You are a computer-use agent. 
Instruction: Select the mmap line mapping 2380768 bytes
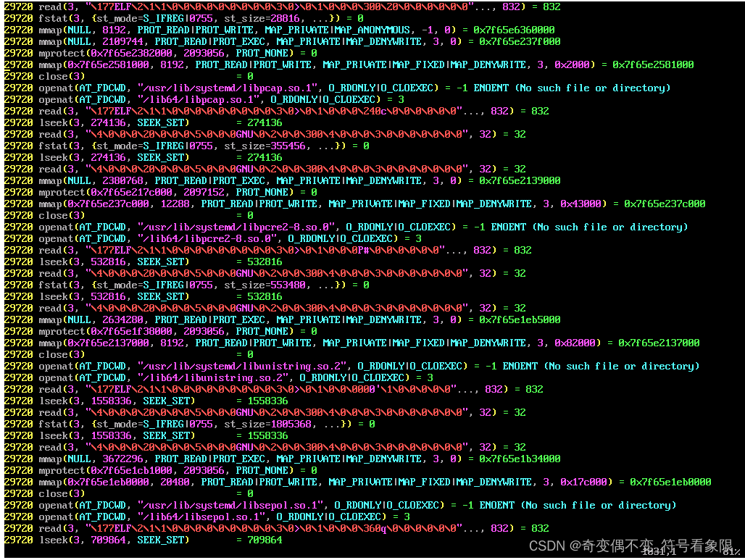tap(282, 181)
